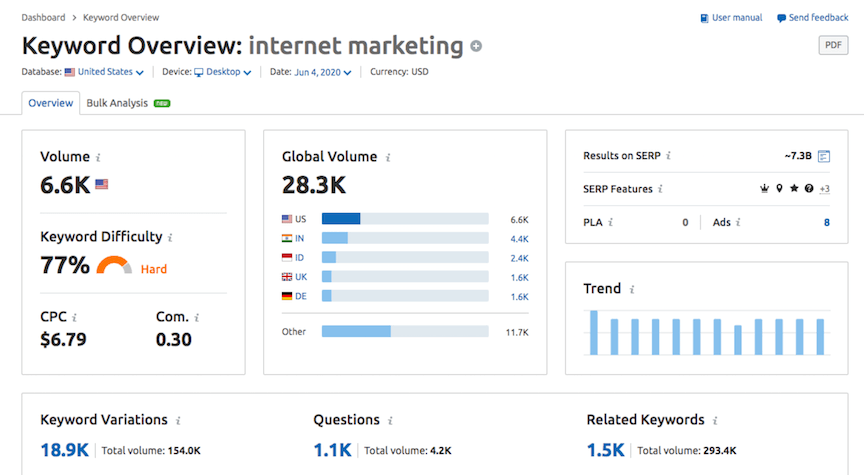Click the 2.4K volume for Indonesia

point(520,258)
